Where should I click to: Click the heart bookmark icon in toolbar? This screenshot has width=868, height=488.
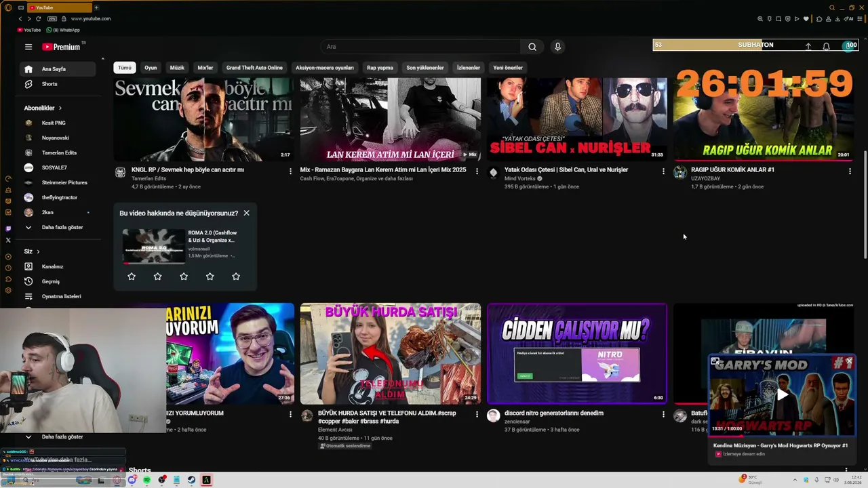806,19
